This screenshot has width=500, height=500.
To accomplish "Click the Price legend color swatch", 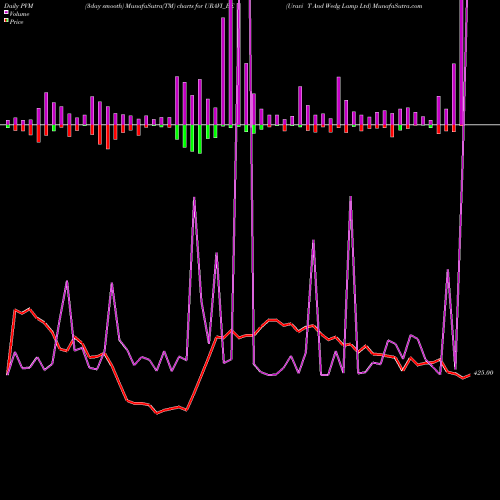I will point(6,21).
